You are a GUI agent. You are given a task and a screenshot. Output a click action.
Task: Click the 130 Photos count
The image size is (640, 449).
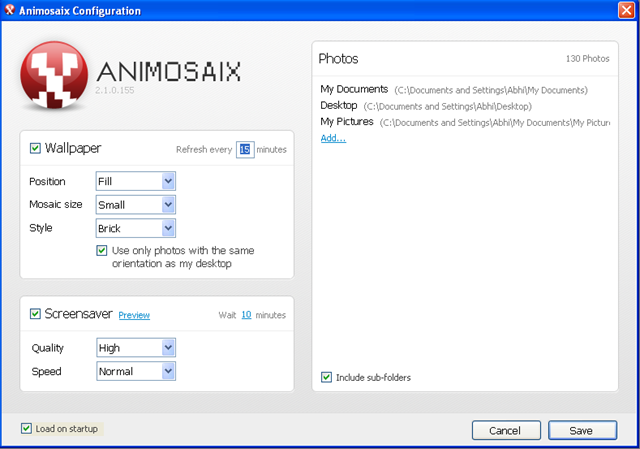click(x=587, y=59)
